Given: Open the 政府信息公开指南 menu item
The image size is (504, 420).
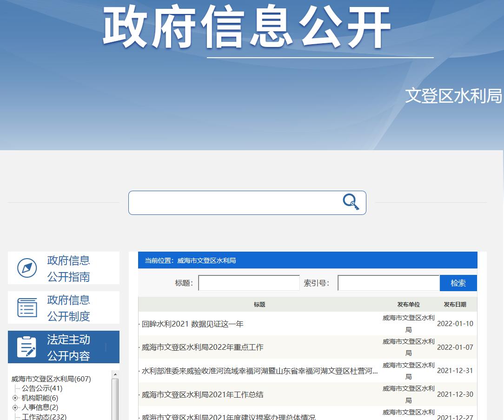Looking at the screenshot, I should [68, 268].
